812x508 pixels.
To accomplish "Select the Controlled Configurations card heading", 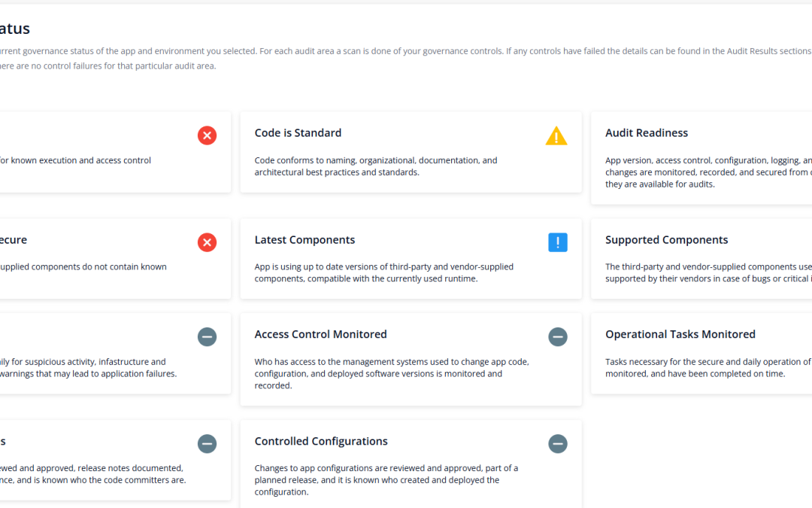I will 321,441.
